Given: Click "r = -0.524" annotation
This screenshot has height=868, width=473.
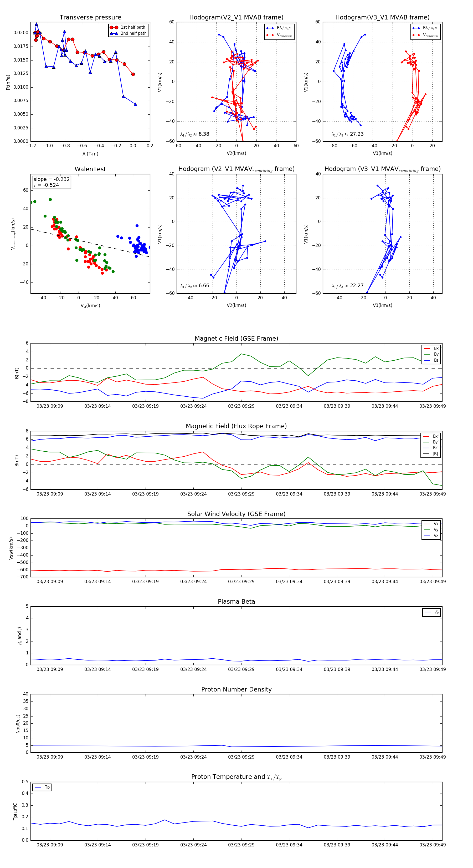Looking at the screenshot, I should coord(46,185).
